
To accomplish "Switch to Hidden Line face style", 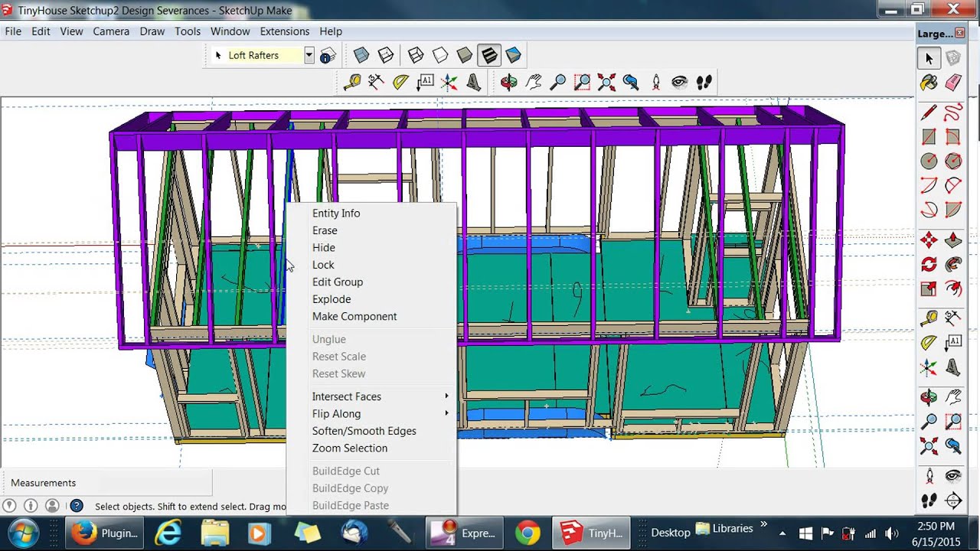I will coord(440,55).
